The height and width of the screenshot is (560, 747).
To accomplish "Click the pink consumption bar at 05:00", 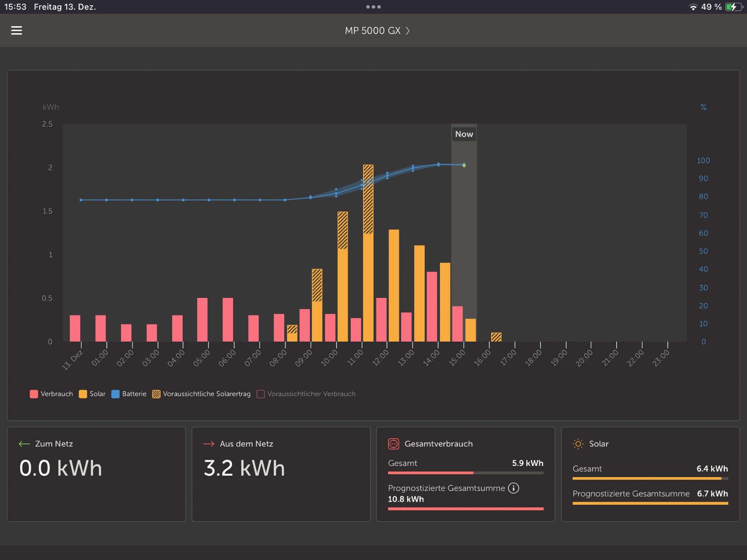I will point(202,320).
